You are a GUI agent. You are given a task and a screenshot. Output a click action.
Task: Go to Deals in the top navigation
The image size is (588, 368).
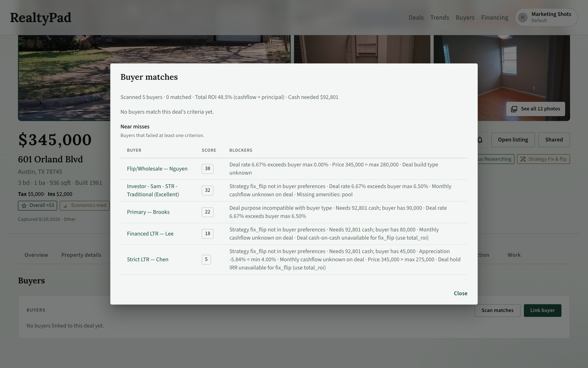[416, 18]
